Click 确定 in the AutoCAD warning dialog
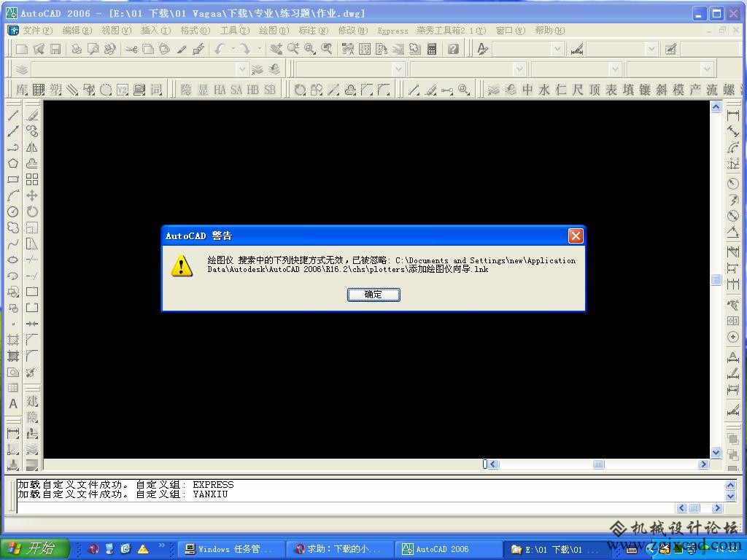 (x=373, y=295)
